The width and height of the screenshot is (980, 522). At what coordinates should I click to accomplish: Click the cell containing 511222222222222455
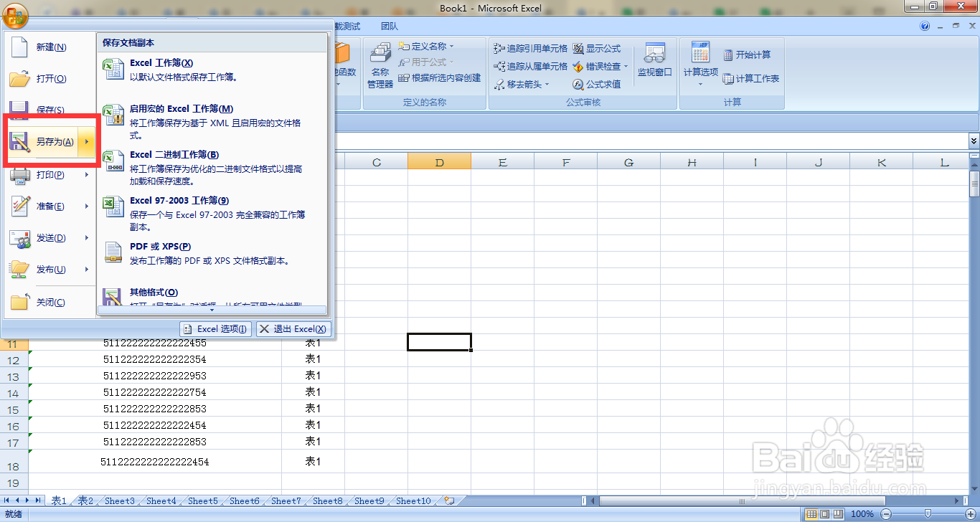click(155, 343)
